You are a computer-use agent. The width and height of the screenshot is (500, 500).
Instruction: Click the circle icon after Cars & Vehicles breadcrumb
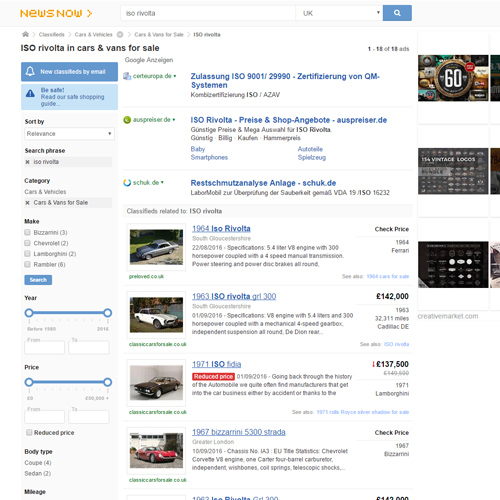click(x=120, y=34)
